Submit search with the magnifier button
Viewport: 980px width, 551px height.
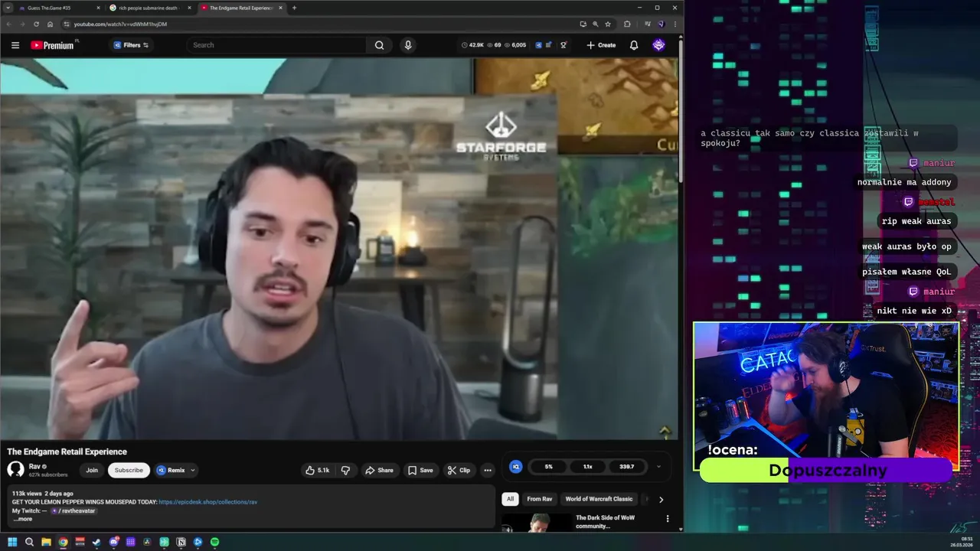click(379, 45)
